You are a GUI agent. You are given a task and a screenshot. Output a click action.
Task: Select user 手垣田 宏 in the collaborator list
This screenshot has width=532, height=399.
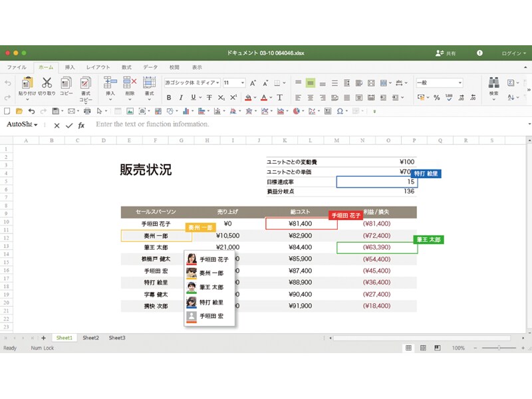click(209, 317)
